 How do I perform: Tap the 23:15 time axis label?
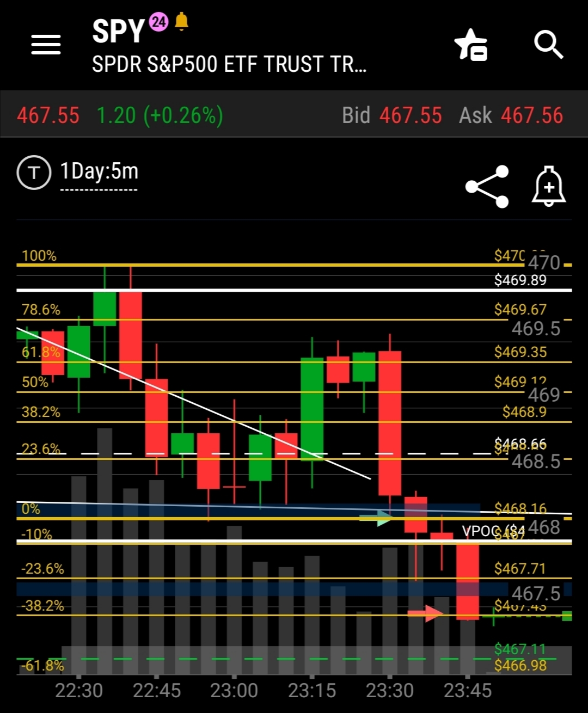click(x=312, y=691)
